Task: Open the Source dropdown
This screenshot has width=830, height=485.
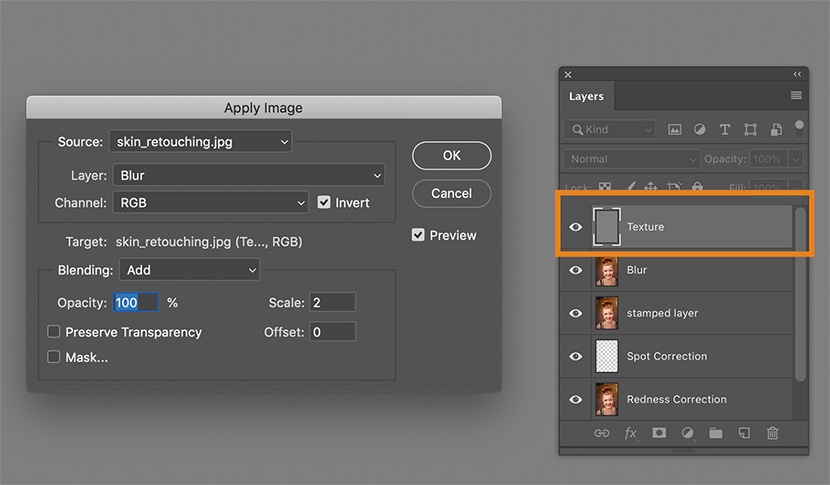Action: pos(201,142)
